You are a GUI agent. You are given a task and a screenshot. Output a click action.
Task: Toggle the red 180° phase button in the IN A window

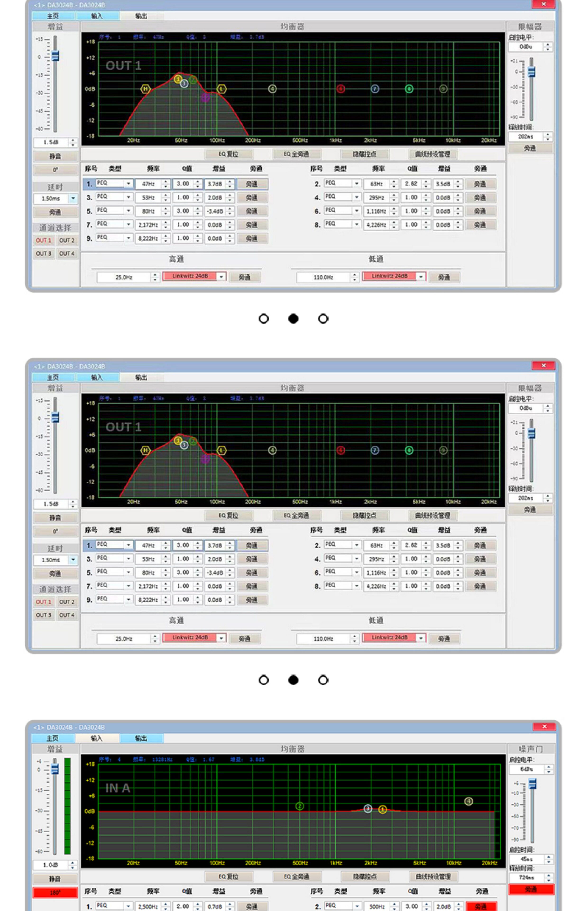point(55,893)
